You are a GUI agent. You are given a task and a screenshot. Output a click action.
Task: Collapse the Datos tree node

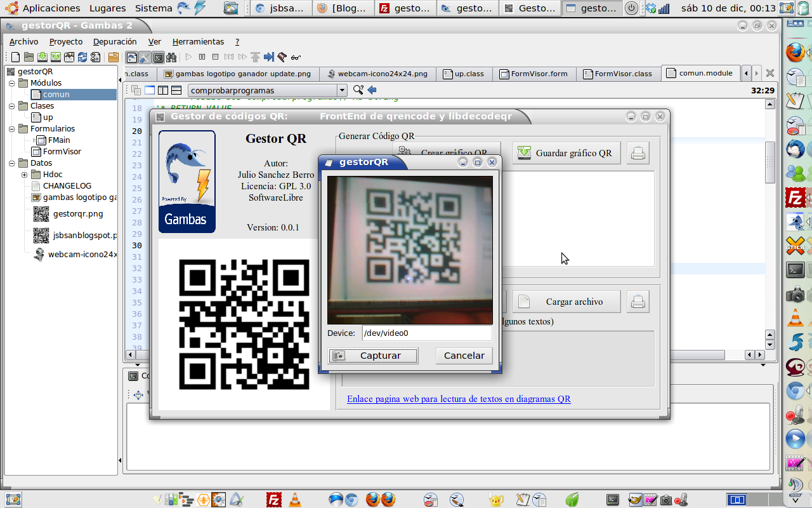coord(11,163)
